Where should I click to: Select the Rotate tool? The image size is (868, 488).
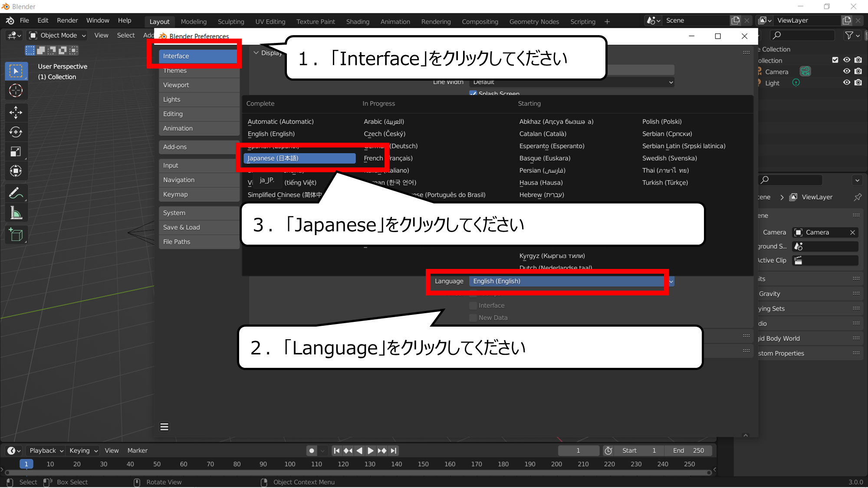click(x=16, y=132)
